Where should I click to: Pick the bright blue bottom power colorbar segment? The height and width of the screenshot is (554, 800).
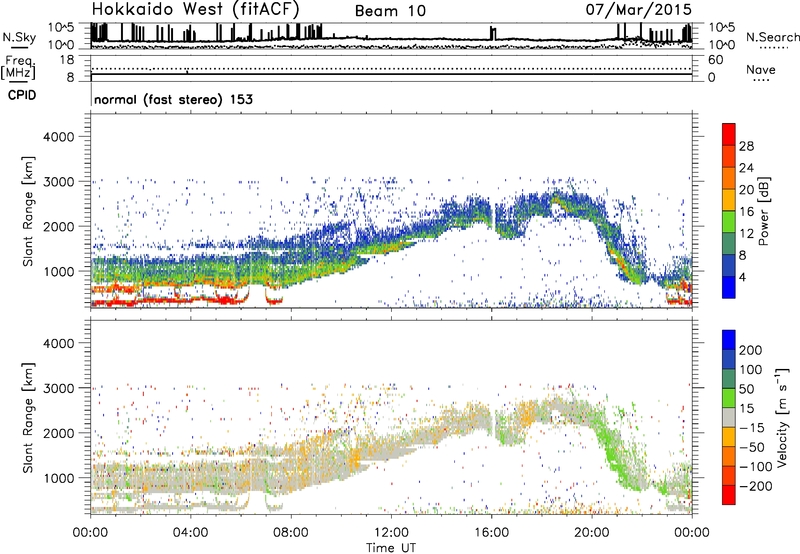[x=729, y=287]
